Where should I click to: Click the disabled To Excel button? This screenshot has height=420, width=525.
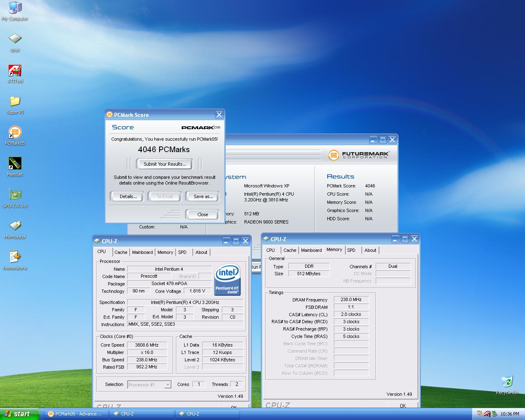coord(165,196)
